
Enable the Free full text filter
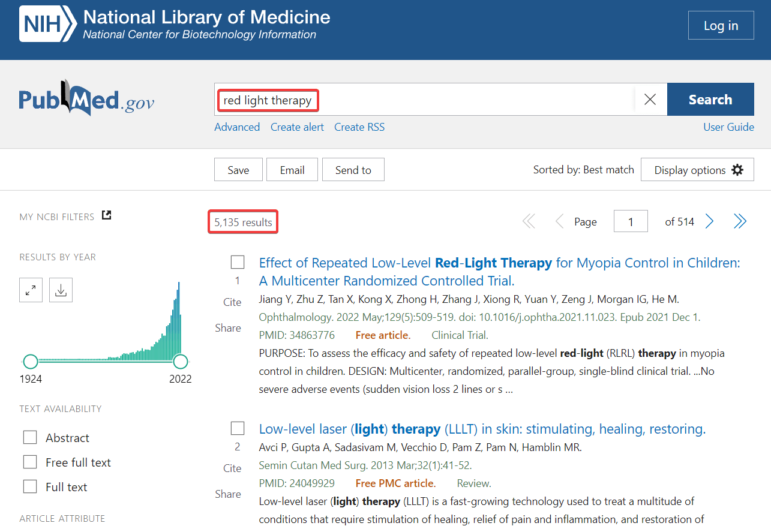[30, 462]
